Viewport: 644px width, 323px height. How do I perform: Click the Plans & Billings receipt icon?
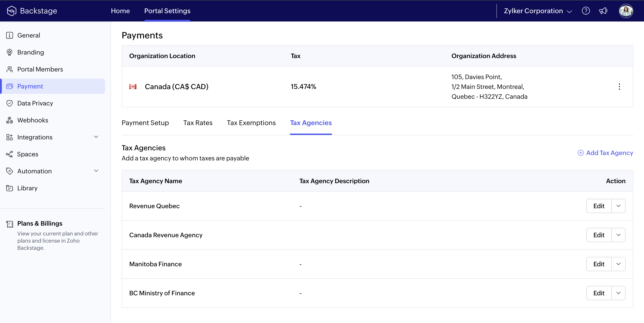coord(9,224)
